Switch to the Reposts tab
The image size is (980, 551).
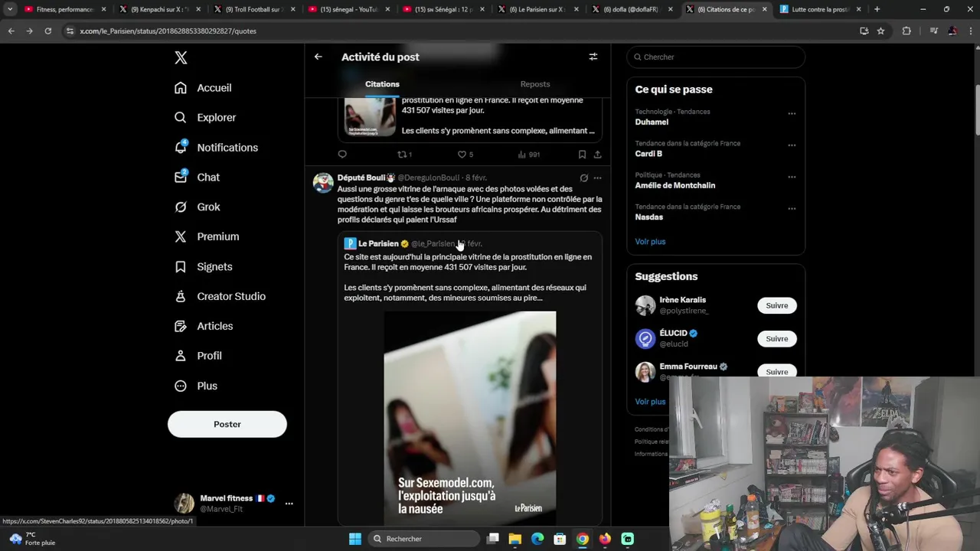[x=535, y=84]
